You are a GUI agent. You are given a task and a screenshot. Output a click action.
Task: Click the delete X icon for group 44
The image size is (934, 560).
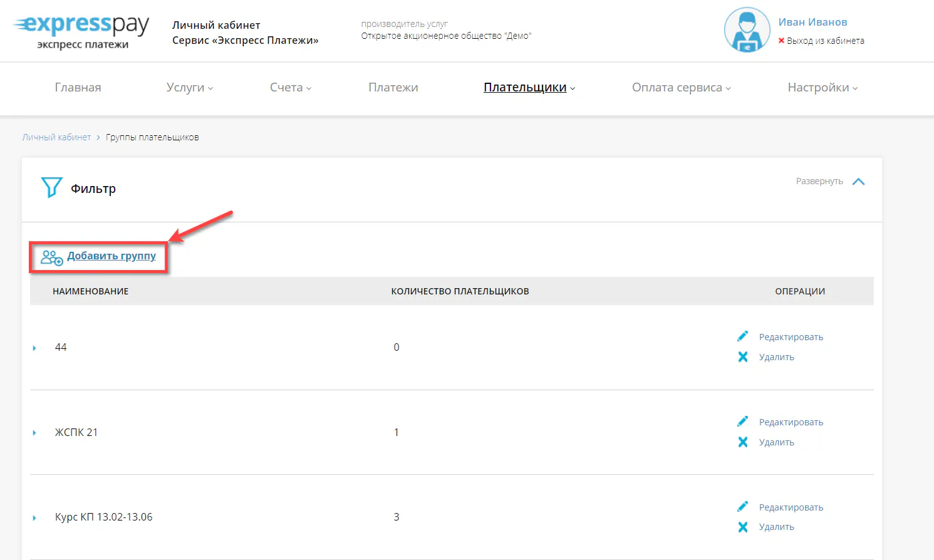coord(743,357)
